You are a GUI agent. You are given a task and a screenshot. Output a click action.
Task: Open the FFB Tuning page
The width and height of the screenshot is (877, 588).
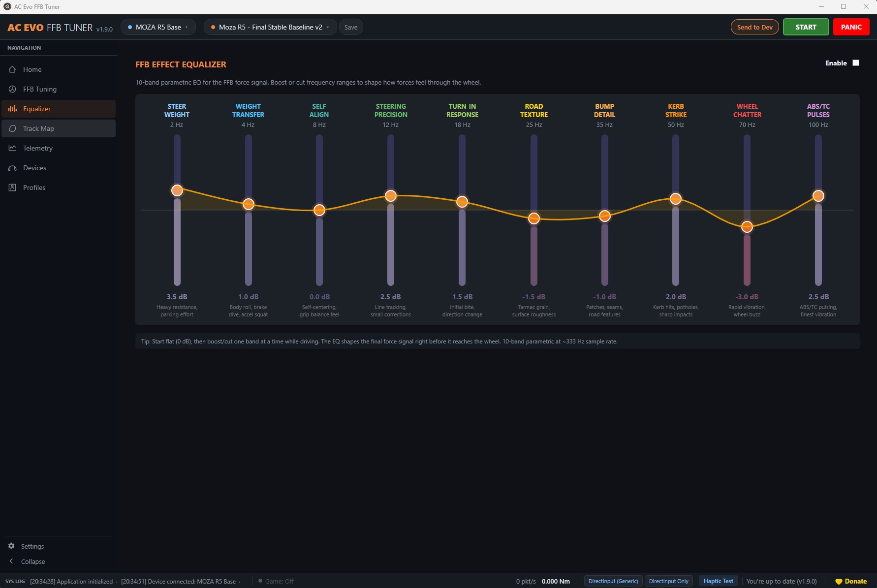click(x=59, y=89)
